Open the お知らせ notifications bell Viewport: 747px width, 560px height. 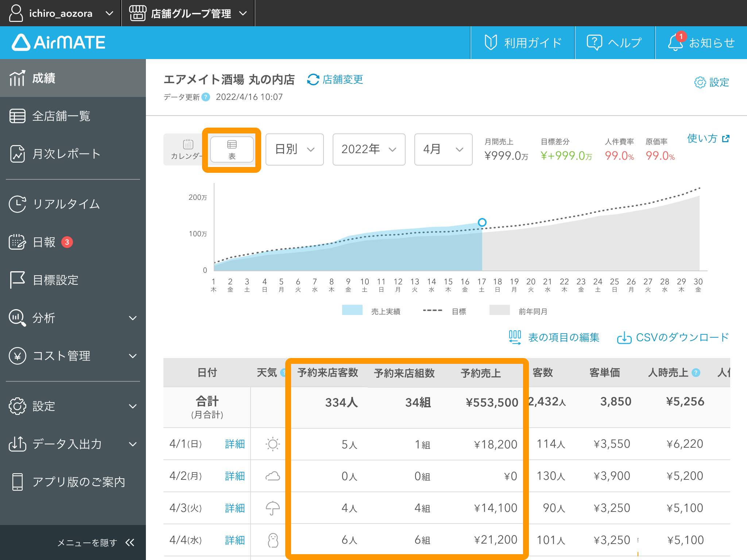point(701,43)
